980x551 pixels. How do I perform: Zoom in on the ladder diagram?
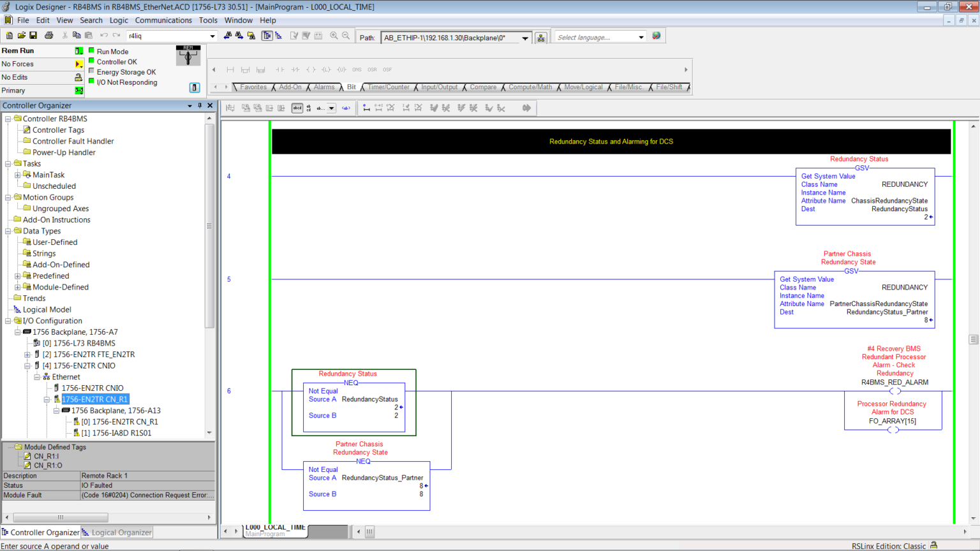(x=334, y=36)
